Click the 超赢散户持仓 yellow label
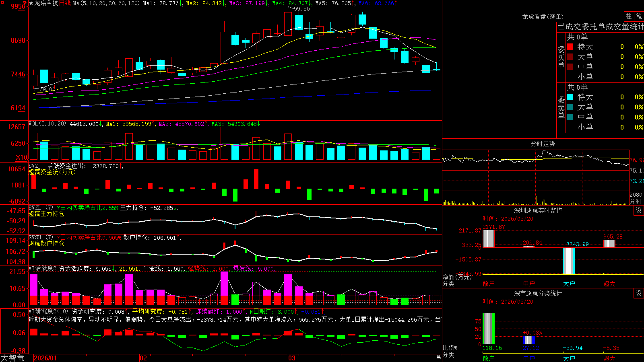The image size is (644, 362). pyautogui.click(x=46, y=243)
